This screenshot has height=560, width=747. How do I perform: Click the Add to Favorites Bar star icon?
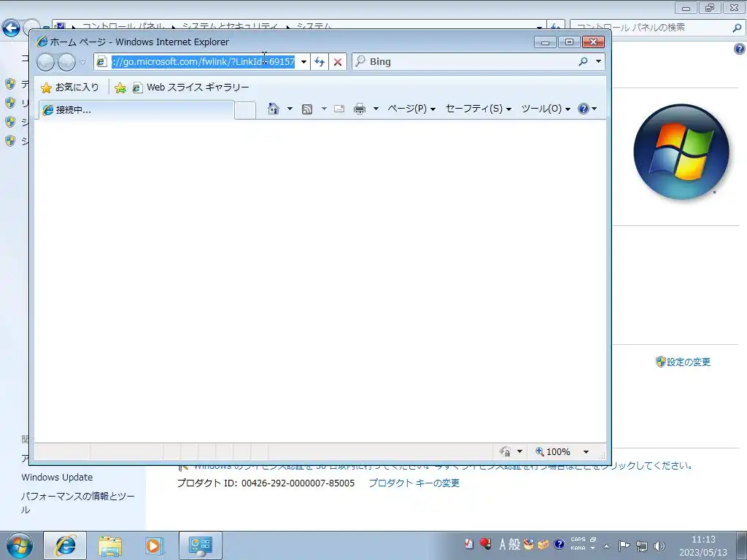(120, 87)
